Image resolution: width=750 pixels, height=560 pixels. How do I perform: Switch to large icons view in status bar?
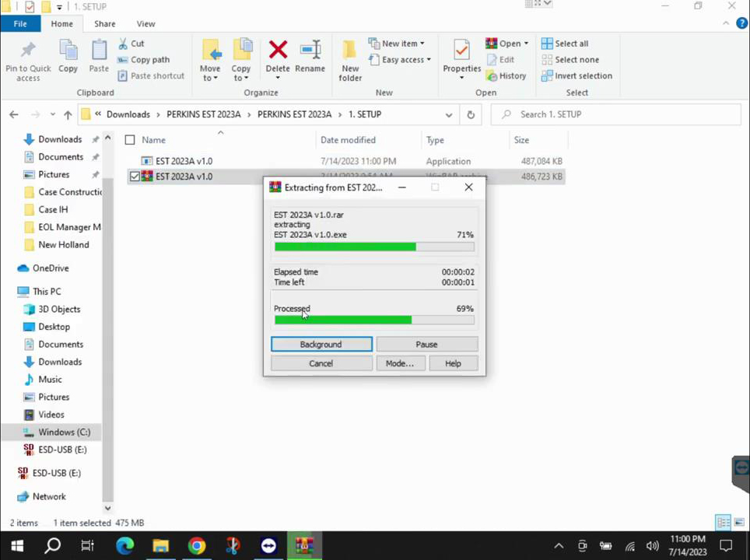pyautogui.click(x=739, y=522)
